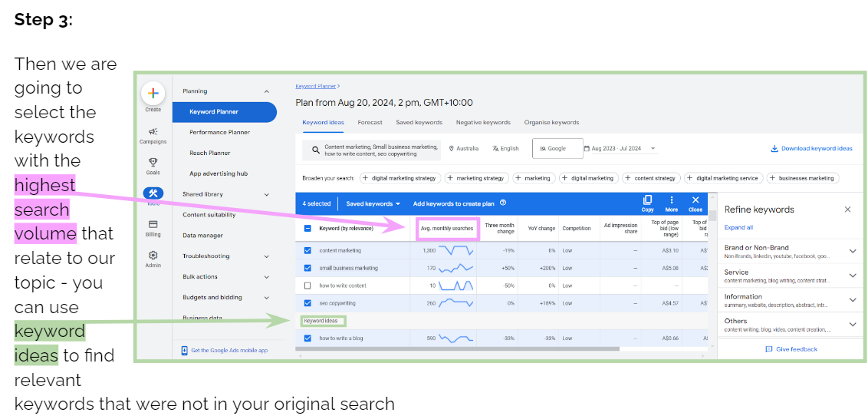Uncheck the content marketing keyword checkbox
This screenshot has height=416, width=868.
click(307, 250)
